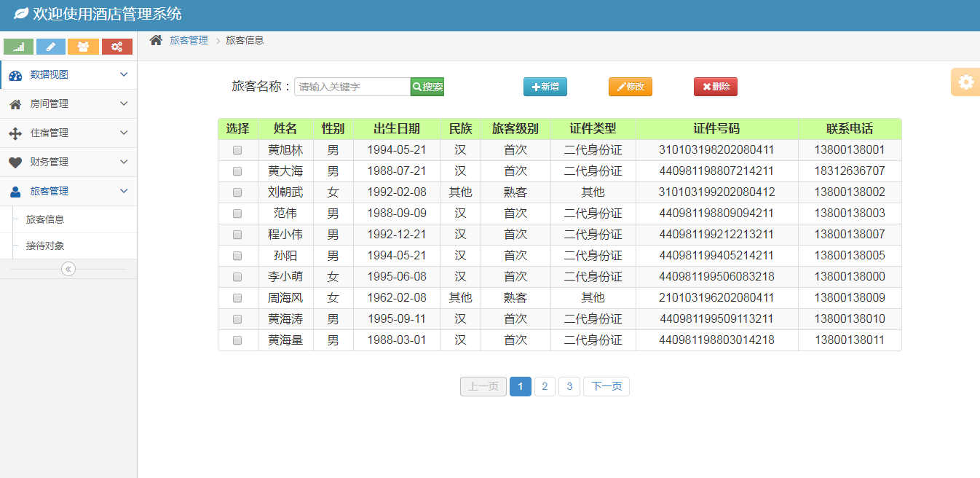Click the house icon beside 房间管理
This screenshot has width=980, height=478.
(x=15, y=104)
